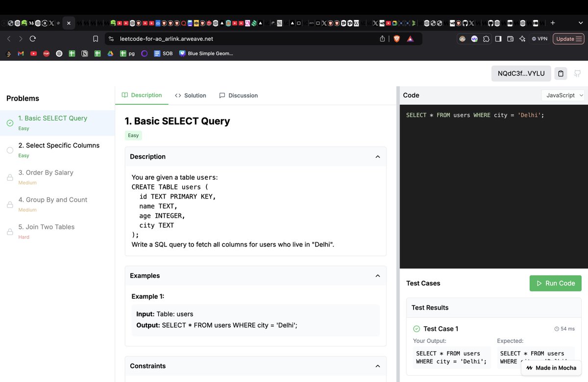Switch to the Solution tab
The width and height of the screenshot is (588, 382).
click(190, 95)
